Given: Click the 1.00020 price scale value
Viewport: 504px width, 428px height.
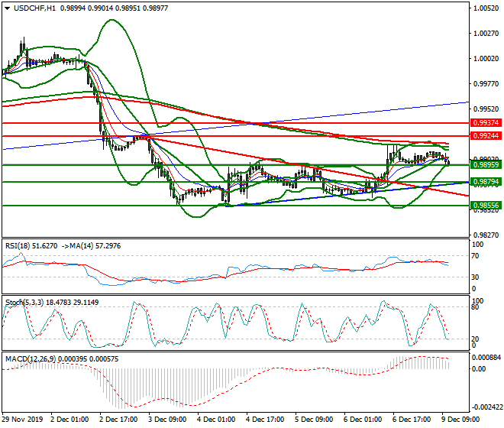Looking at the screenshot, I should click(486, 59).
